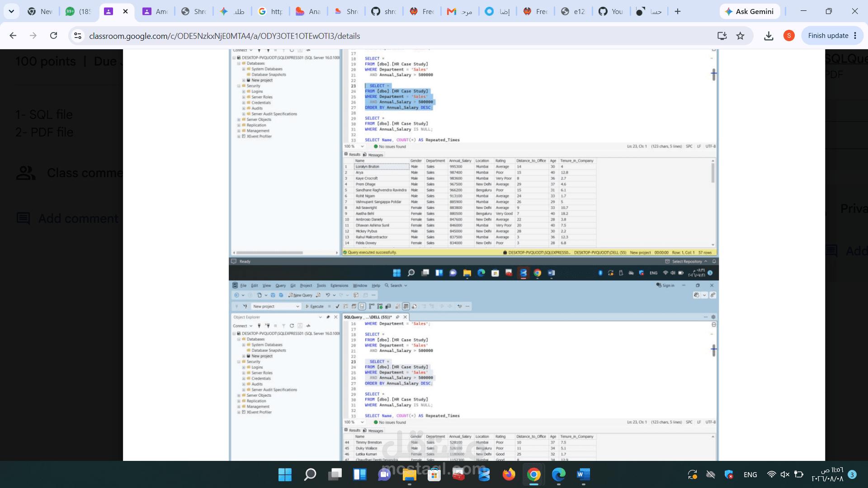Switch to the WhatsApp (185) tab

(78, 11)
